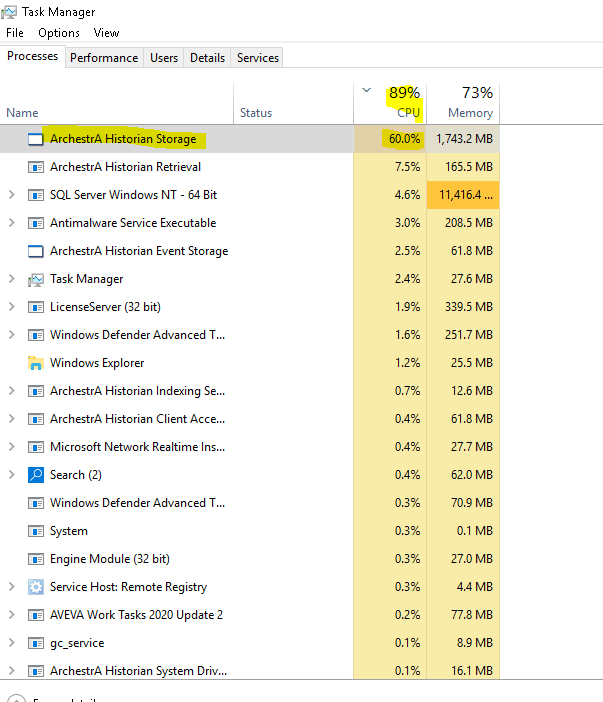Switch to the Services tab
The width and height of the screenshot is (603, 702).
coord(258,58)
